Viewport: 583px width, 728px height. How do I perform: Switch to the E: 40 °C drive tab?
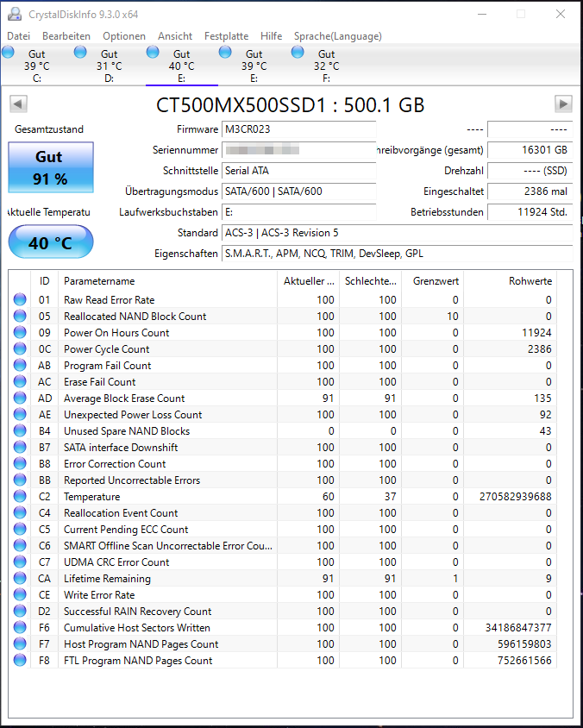tap(181, 66)
